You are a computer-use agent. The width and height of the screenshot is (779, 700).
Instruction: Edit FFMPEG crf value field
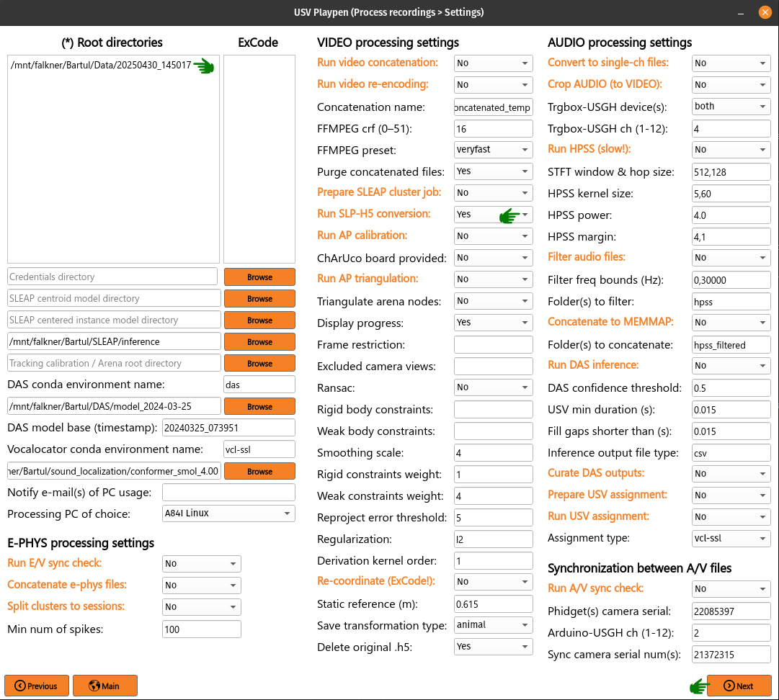[x=493, y=129]
